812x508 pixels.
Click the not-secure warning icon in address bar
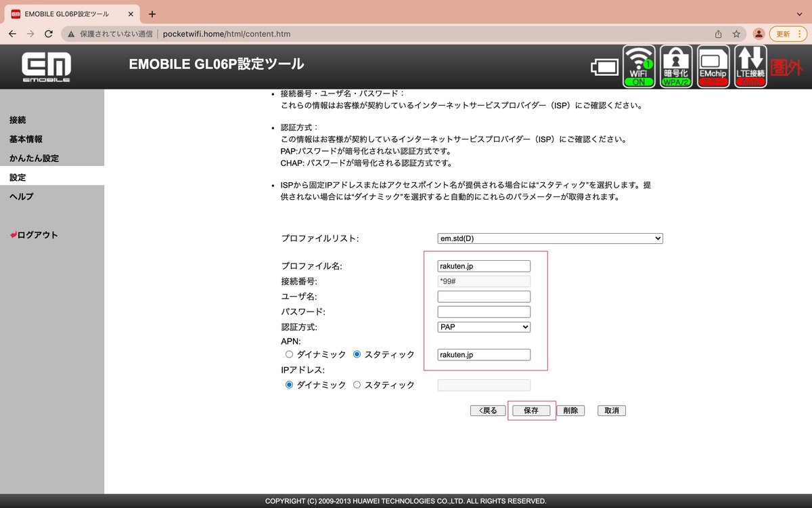[71, 33]
